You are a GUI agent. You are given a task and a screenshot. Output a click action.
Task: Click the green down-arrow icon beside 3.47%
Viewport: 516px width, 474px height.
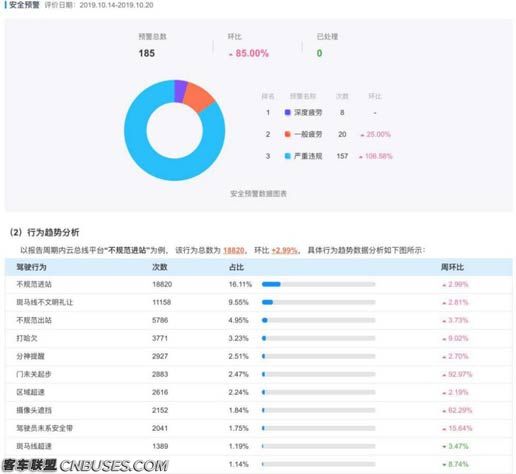[444, 447]
